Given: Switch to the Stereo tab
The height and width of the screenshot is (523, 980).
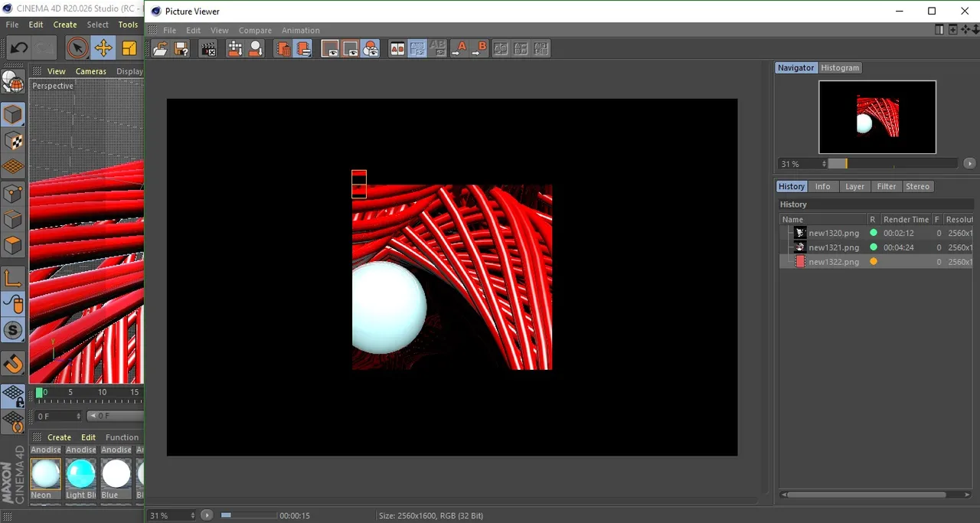Looking at the screenshot, I should (x=917, y=186).
